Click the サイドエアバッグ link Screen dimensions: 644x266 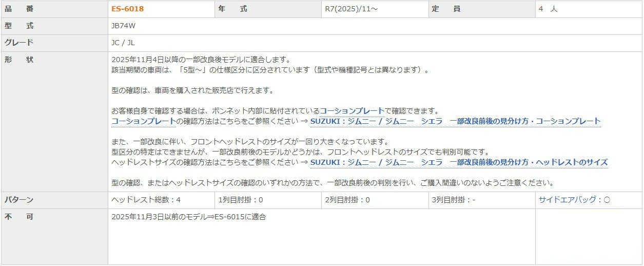(x=567, y=200)
